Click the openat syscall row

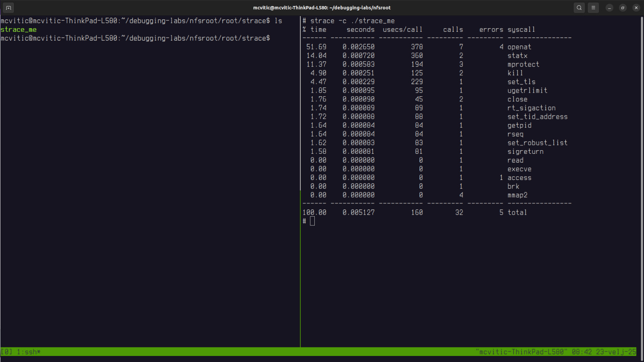point(519,47)
